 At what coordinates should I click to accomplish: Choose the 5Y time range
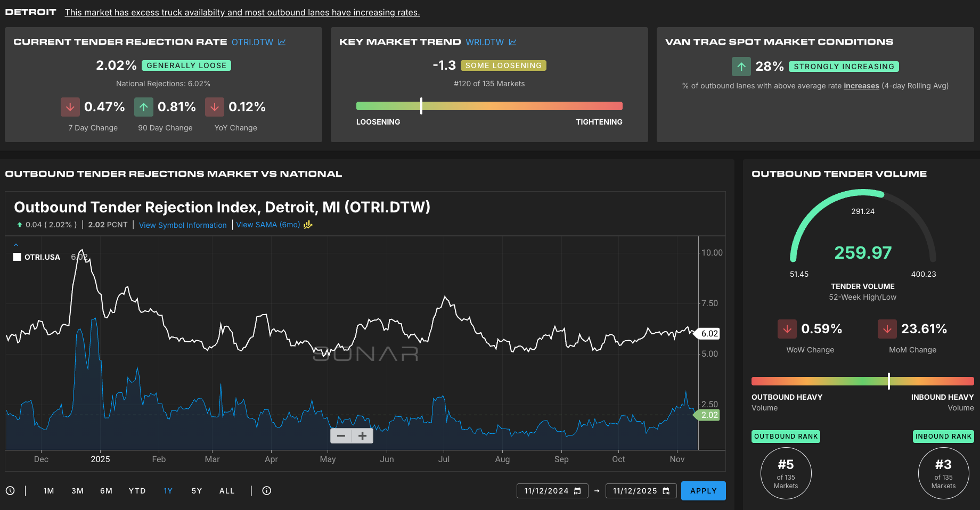pos(197,491)
